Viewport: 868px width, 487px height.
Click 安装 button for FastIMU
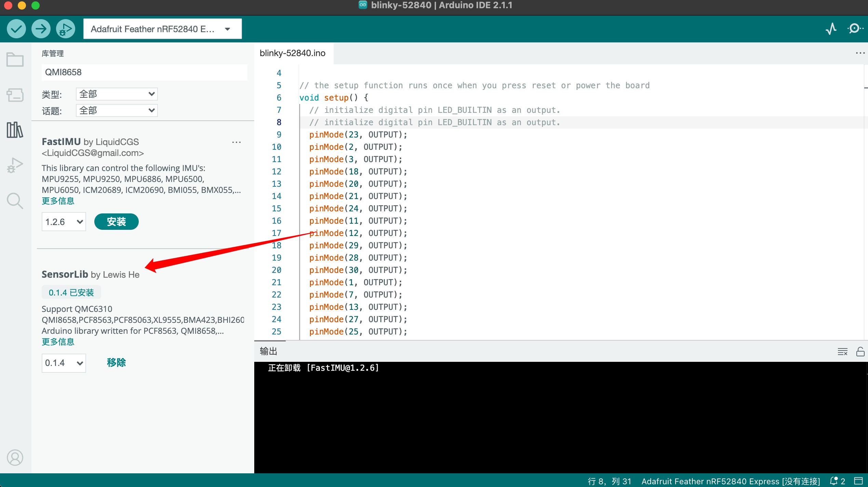[x=116, y=222]
